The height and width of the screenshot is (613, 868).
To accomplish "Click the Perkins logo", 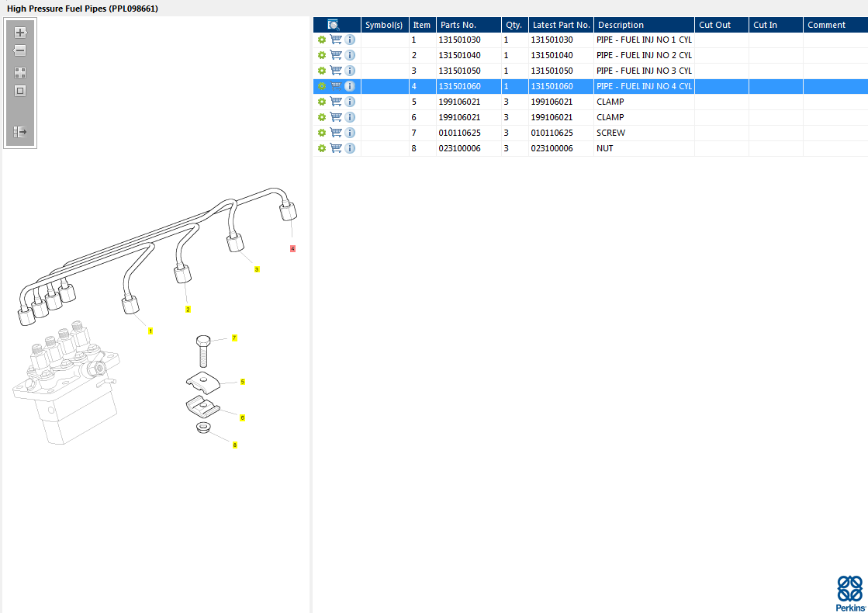I will [850, 593].
